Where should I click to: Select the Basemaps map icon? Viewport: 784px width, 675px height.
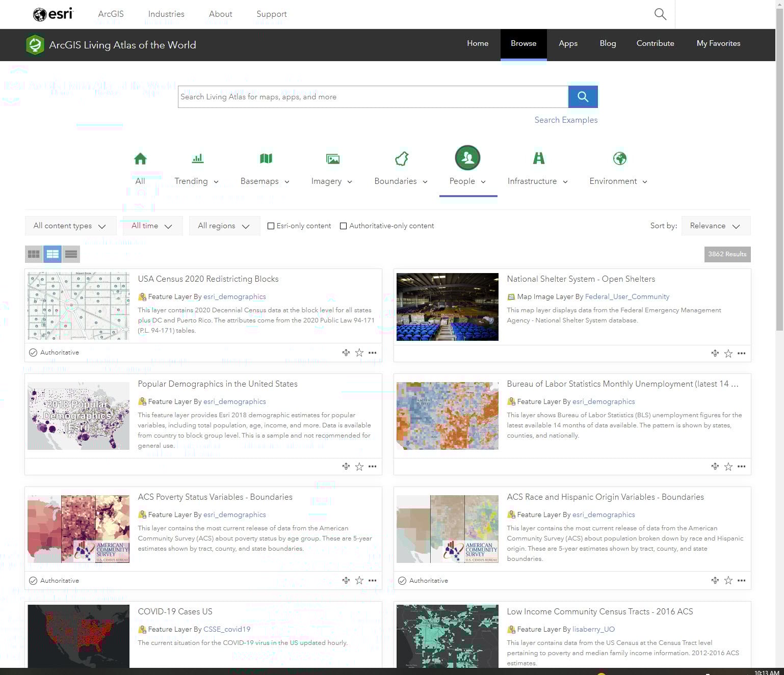tap(266, 158)
